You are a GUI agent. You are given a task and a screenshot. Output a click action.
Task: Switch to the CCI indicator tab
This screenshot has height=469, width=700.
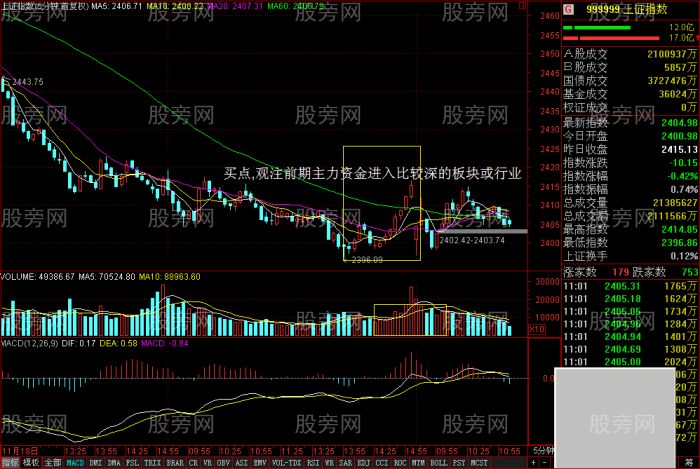382,463
